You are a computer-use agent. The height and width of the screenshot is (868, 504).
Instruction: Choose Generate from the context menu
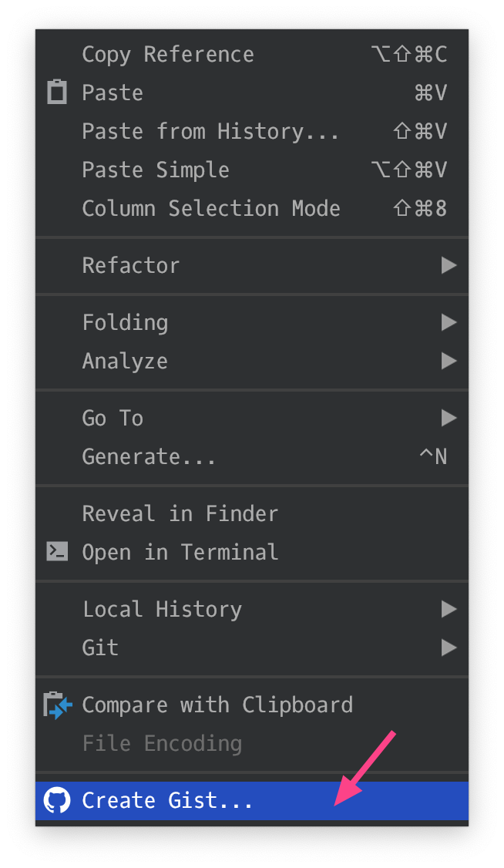tap(149, 456)
